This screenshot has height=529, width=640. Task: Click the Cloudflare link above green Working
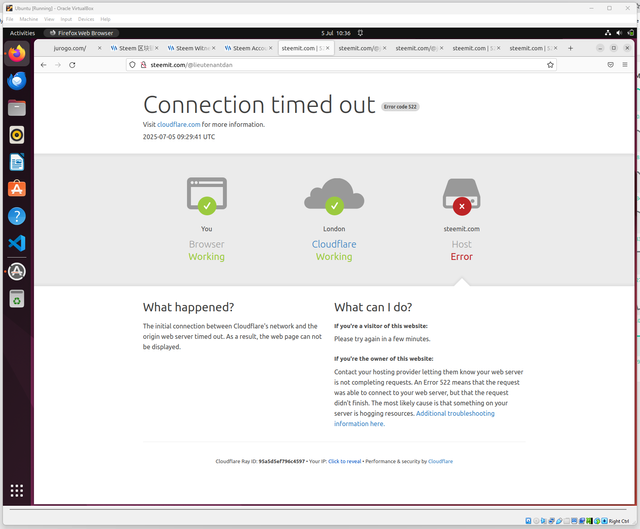334,244
